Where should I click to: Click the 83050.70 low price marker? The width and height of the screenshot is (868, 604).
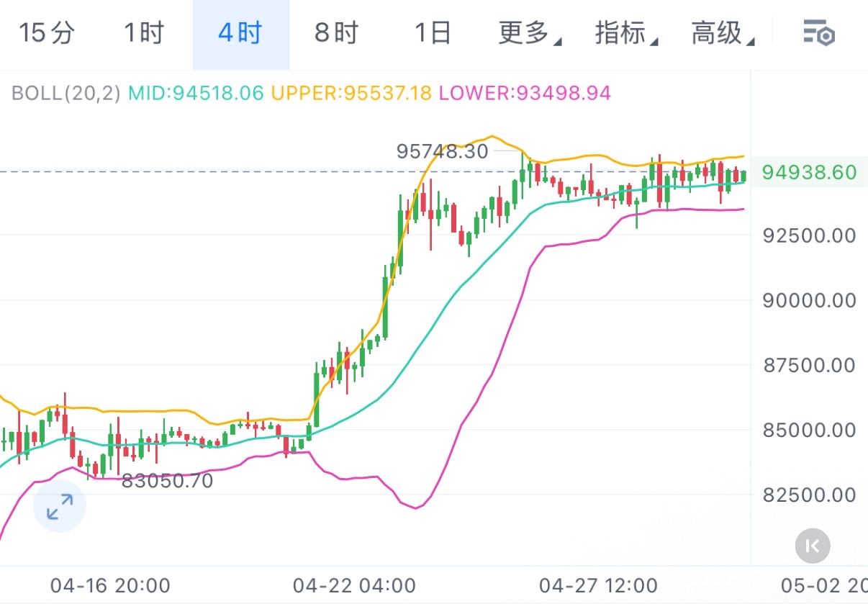(167, 481)
